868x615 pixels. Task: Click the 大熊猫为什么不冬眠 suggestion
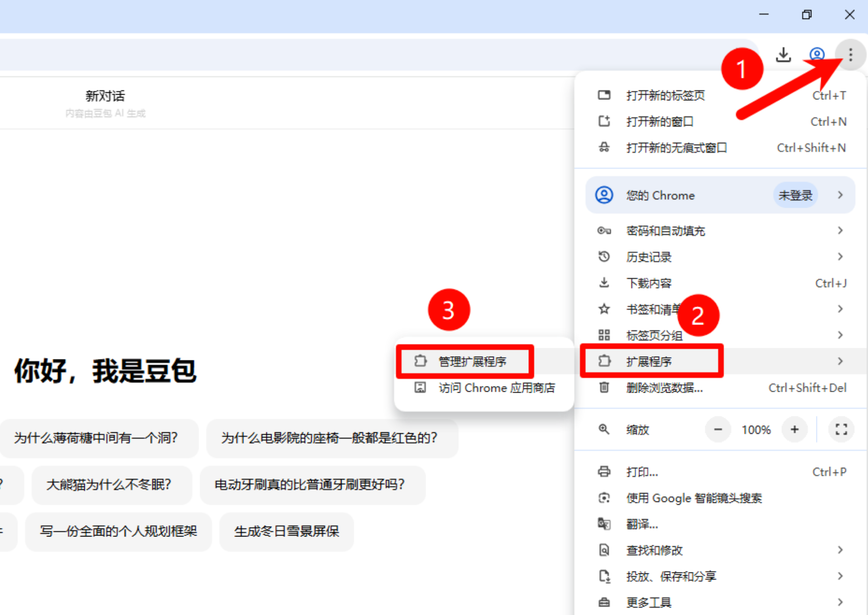(x=109, y=485)
